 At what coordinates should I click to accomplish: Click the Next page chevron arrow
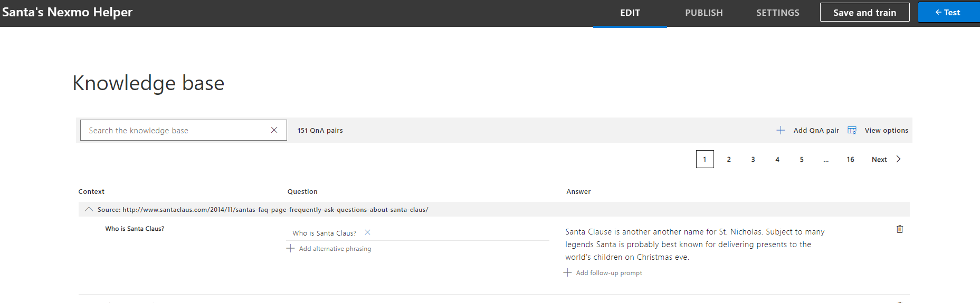(x=898, y=159)
